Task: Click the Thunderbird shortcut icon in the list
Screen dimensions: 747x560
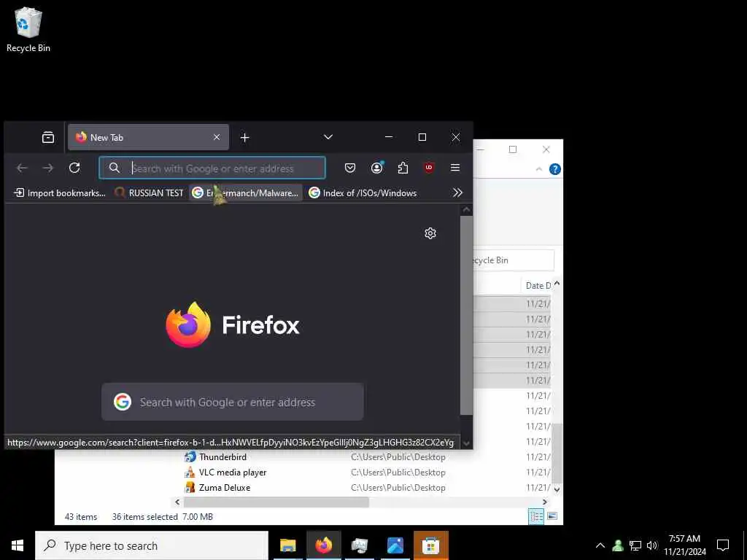Action: pyautogui.click(x=190, y=457)
